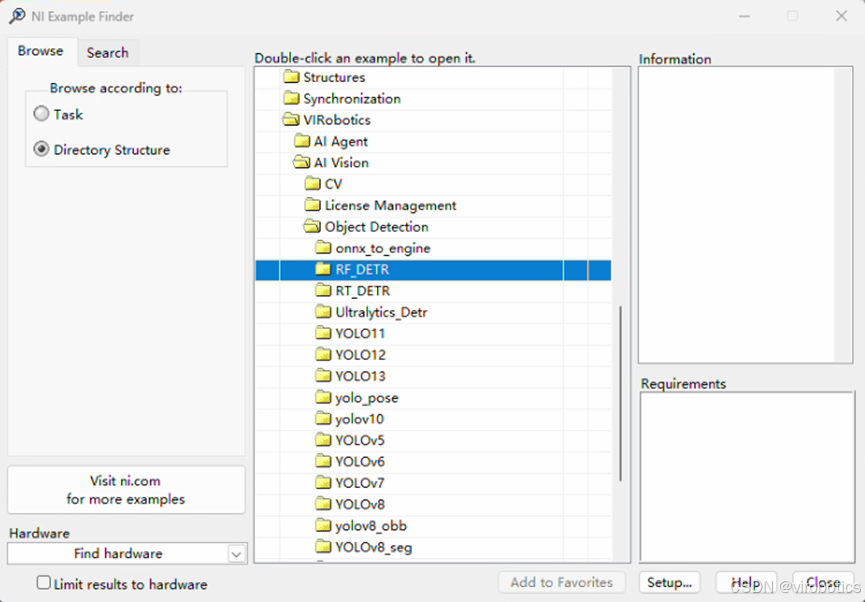This screenshot has height=602, width=865.
Task: Select the yolov10 row text
Action: pyautogui.click(x=360, y=419)
